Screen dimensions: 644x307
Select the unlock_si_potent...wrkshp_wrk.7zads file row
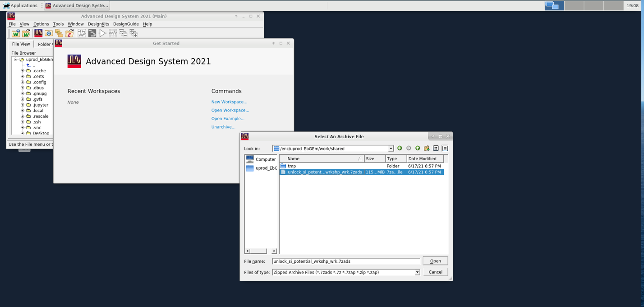[361, 172]
